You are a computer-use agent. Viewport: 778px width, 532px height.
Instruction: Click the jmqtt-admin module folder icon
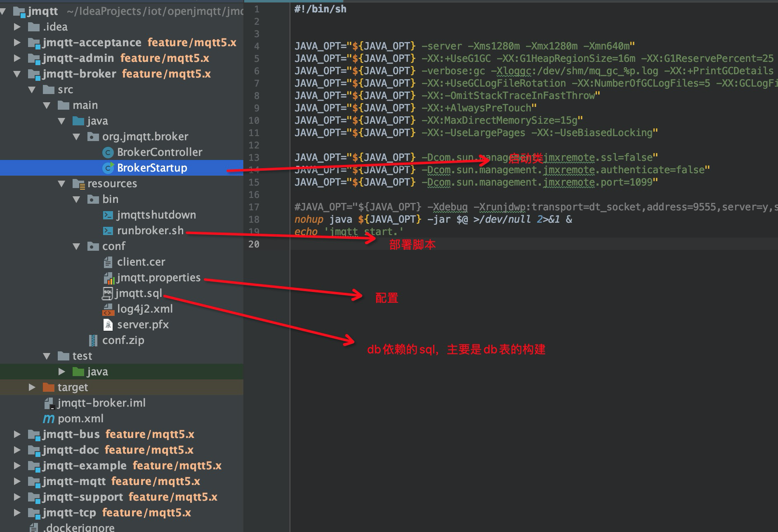tap(34, 59)
